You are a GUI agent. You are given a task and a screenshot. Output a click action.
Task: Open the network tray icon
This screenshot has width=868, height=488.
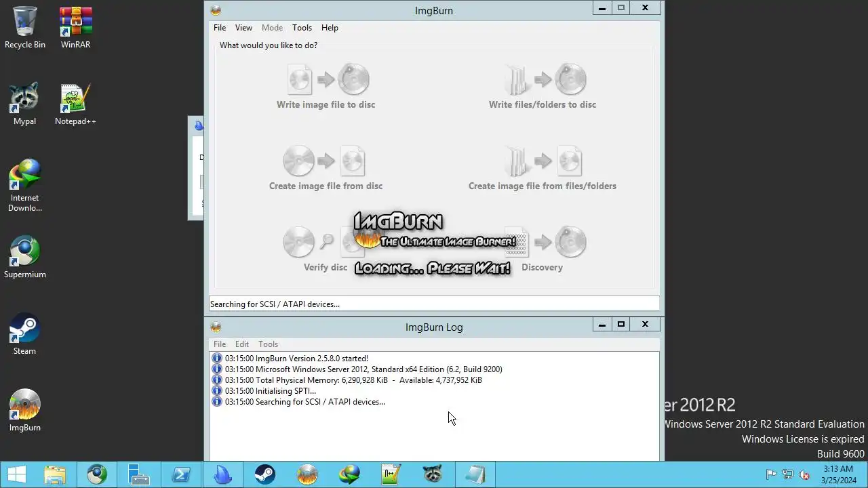click(x=788, y=474)
